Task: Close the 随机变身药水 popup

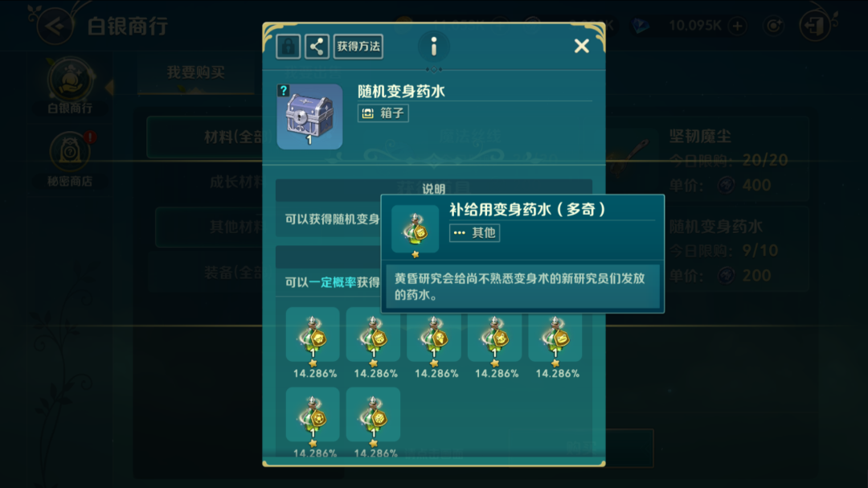Action: pos(581,46)
